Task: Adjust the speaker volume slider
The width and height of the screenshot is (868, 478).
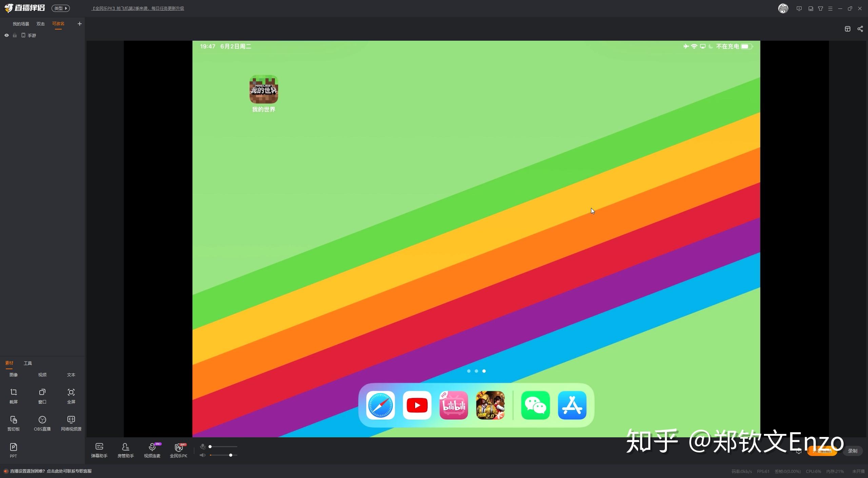Action: click(223, 455)
